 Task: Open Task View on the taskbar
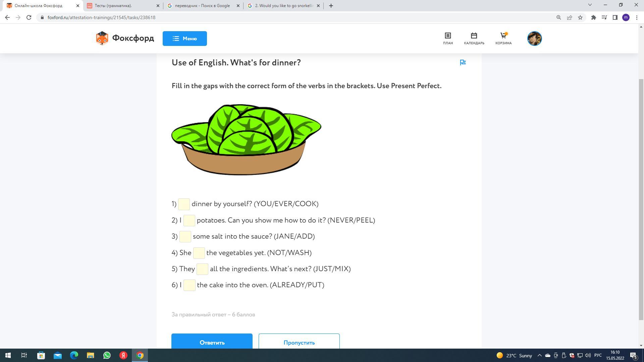point(24,355)
